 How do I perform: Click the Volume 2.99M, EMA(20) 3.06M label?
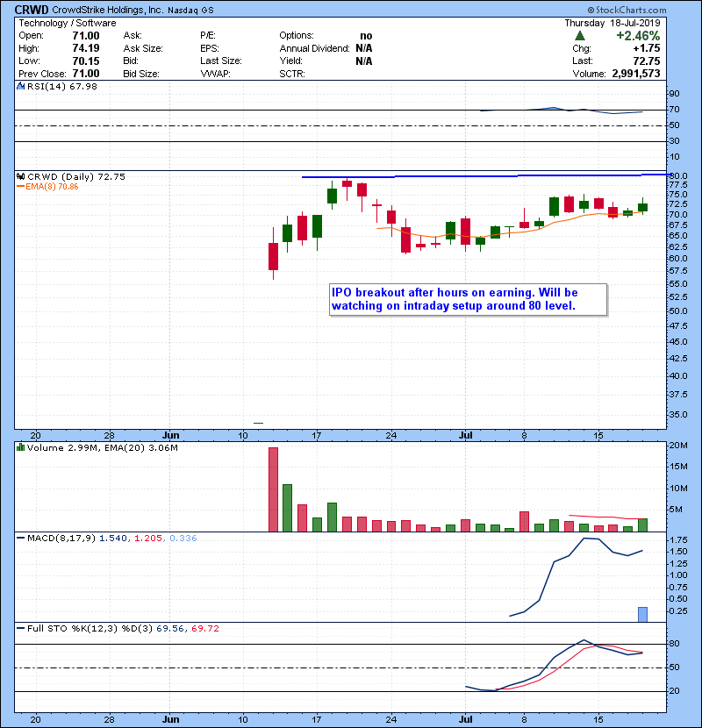pyautogui.click(x=102, y=447)
